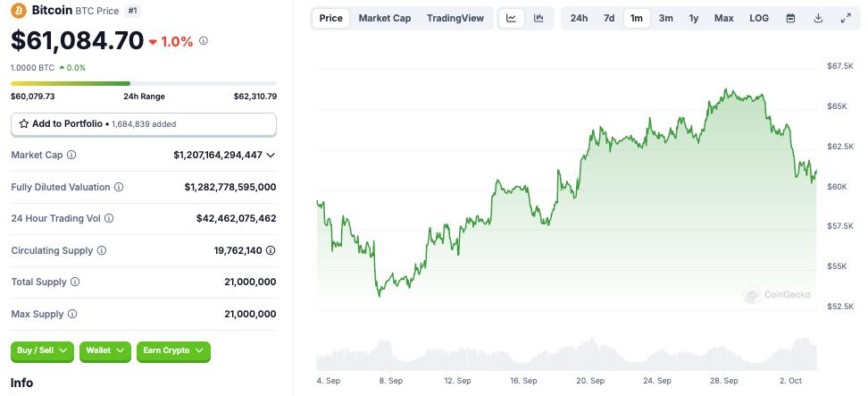The width and height of the screenshot is (868, 396).
Task: Click the info icon beside Market Cap label
Action: click(72, 155)
